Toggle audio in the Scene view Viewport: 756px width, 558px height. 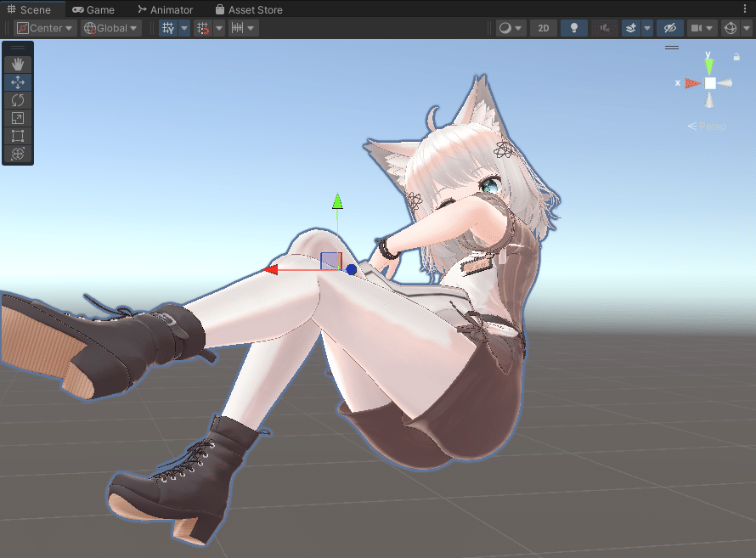coord(605,27)
